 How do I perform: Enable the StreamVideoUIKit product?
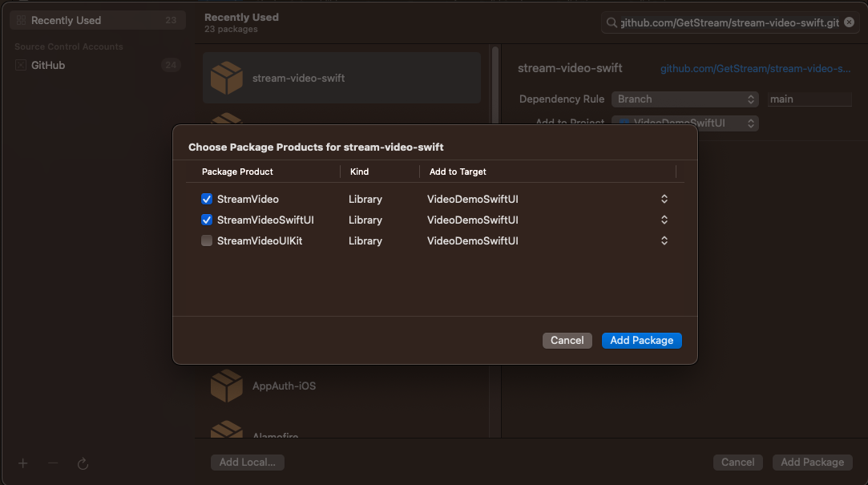click(x=207, y=240)
